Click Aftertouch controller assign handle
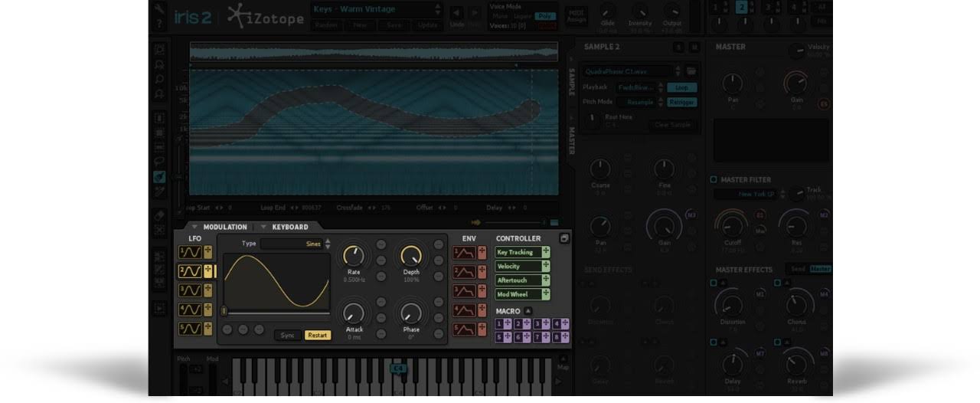980x403 pixels. coord(546,280)
